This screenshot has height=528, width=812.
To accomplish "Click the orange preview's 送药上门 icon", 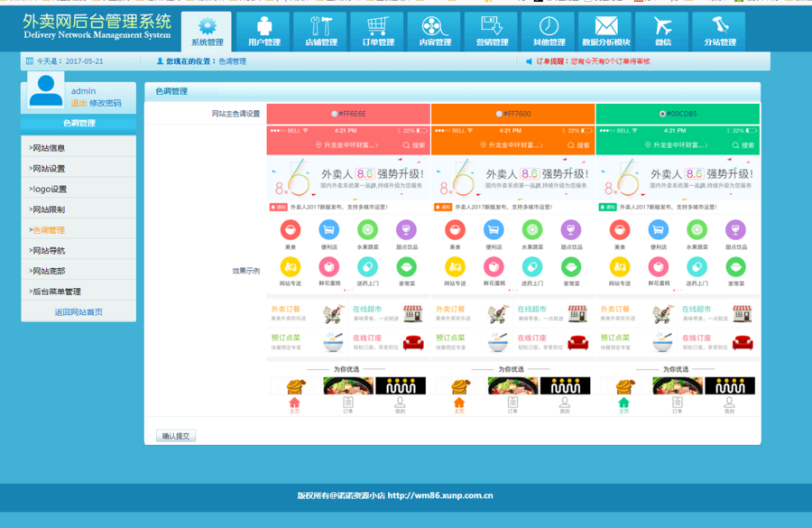I will pyautogui.click(x=532, y=267).
